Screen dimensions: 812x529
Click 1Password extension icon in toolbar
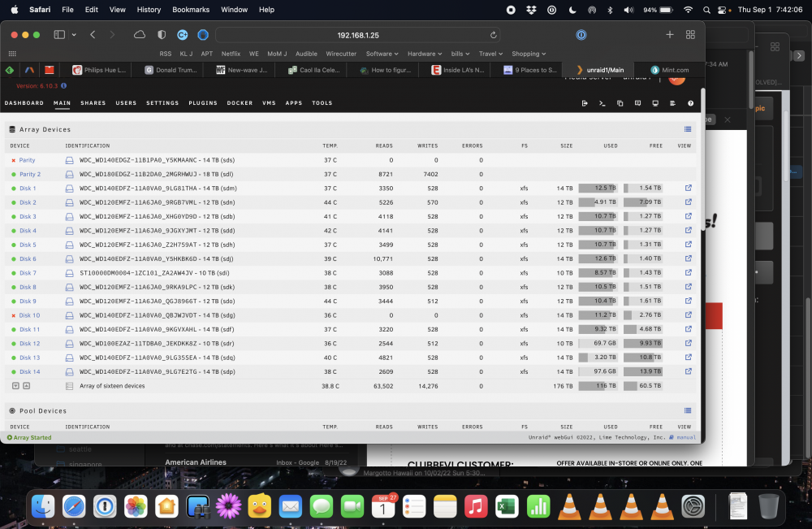point(581,35)
